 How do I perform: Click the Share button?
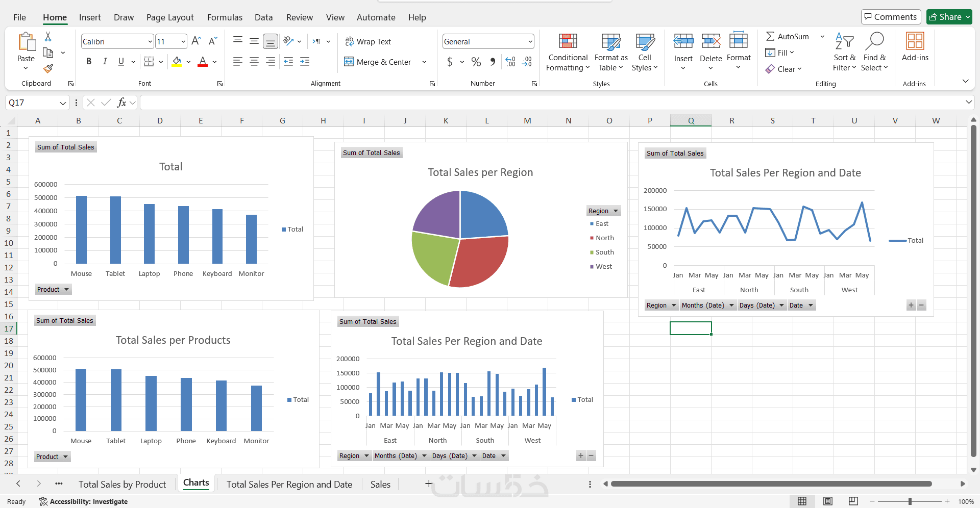click(x=949, y=17)
